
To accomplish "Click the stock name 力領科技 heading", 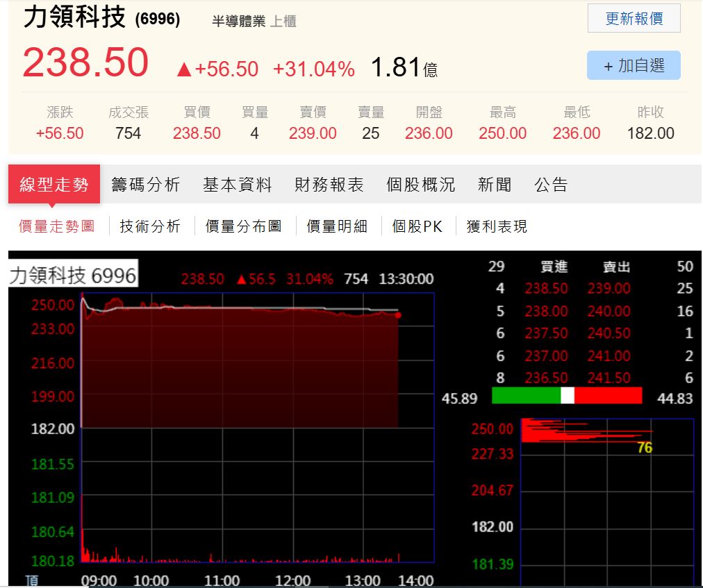I will click(x=74, y=17).
